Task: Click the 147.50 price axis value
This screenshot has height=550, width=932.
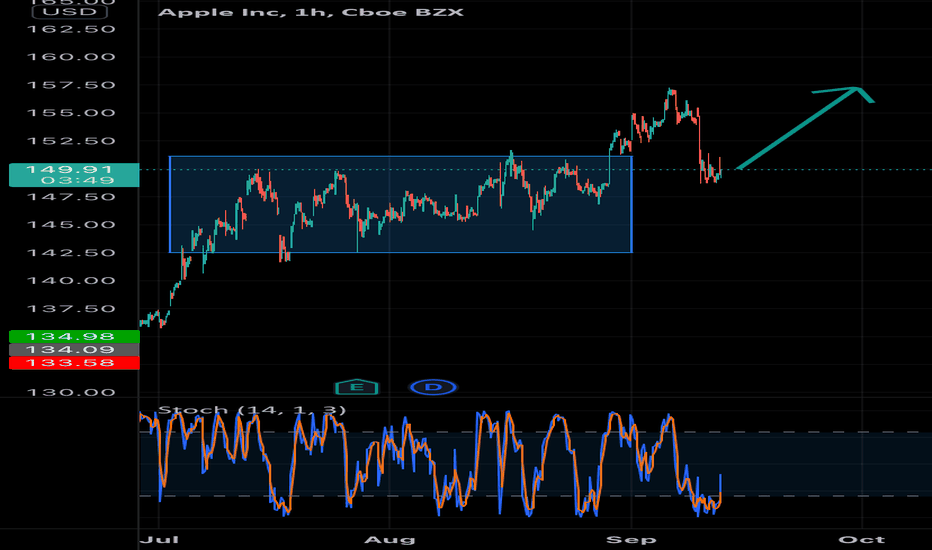Action: pyautogui.click(x=71, y=197)
